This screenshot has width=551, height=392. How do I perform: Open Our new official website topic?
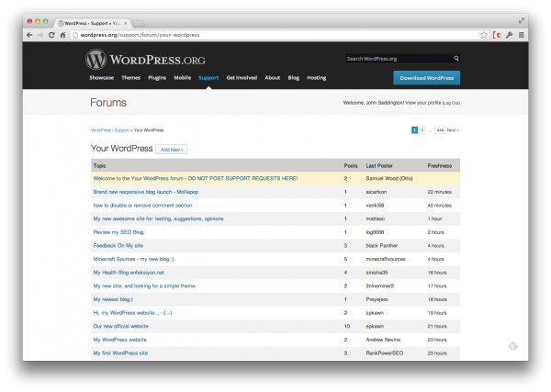(x=121, y=326)
